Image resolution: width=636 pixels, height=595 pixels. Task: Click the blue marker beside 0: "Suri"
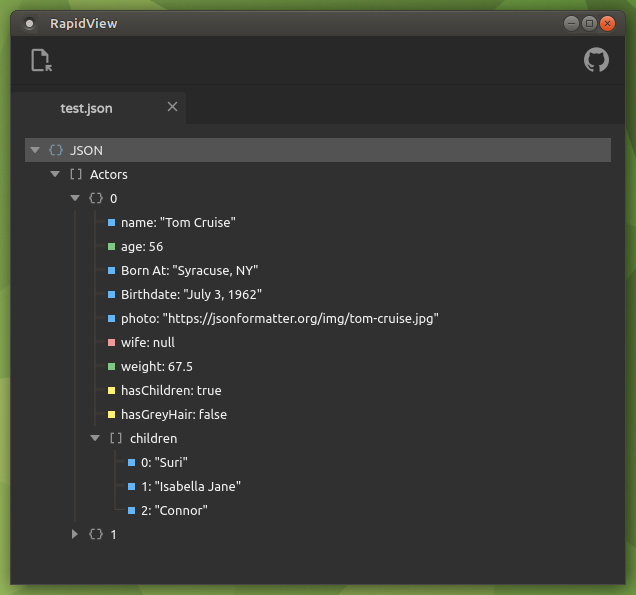(x=131, y=462)
